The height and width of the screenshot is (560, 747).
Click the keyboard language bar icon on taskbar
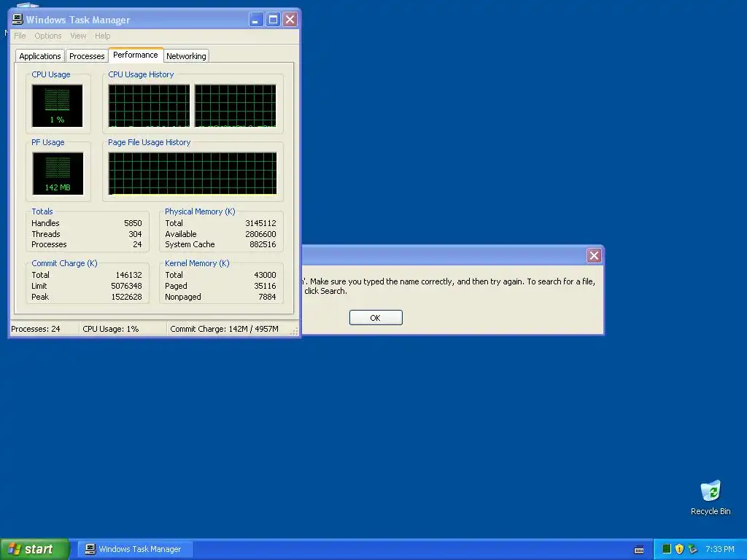coord(639,550)
